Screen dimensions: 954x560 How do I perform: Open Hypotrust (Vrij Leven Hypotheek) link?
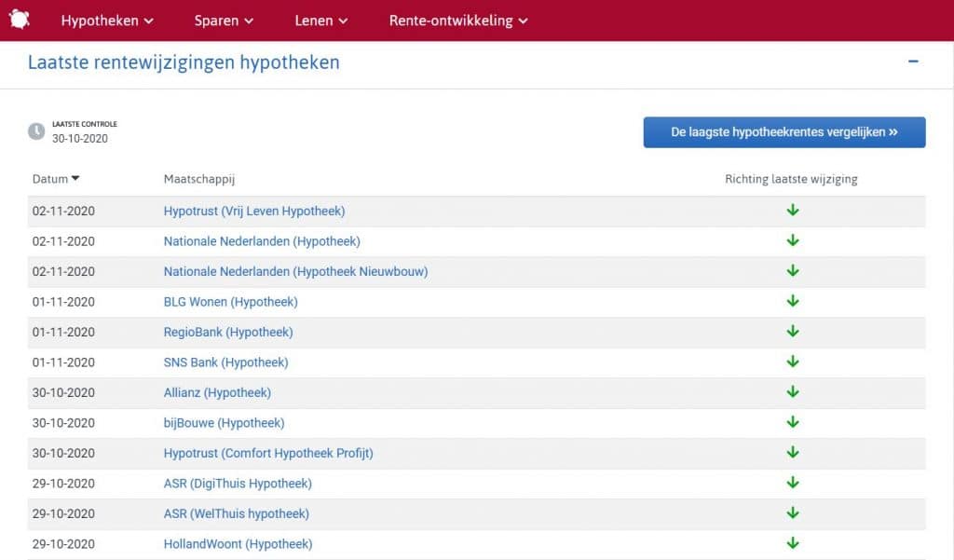point(254,212)
